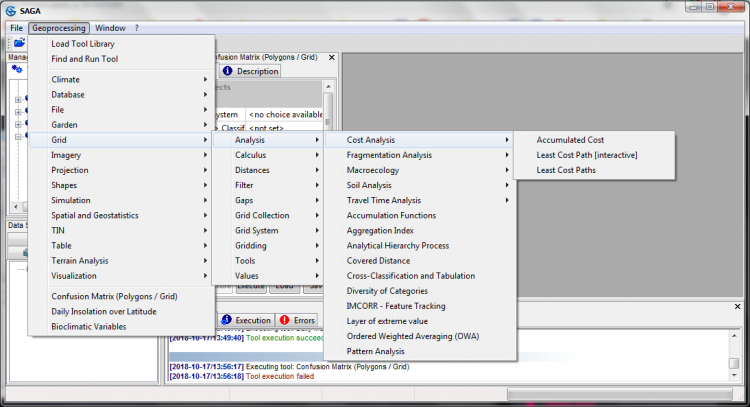Run recent Confusion Matrix (Polygons / Grid) tool
Image resolution: width=750 pixels, height=407 pixels.
click(121, 297)
